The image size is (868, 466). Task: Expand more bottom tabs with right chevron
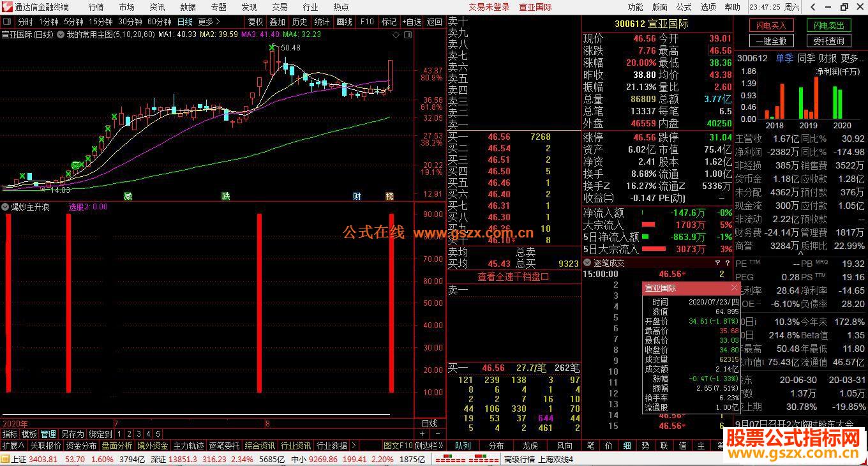[x=355, y=446]
